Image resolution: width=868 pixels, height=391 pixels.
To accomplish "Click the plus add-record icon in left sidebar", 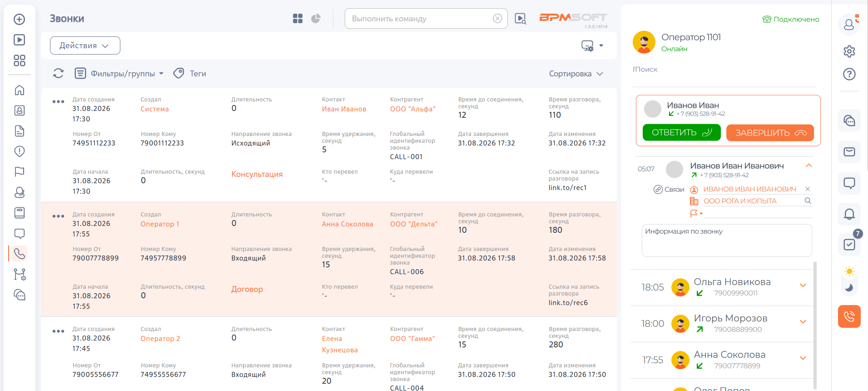I will pos(19,19).
